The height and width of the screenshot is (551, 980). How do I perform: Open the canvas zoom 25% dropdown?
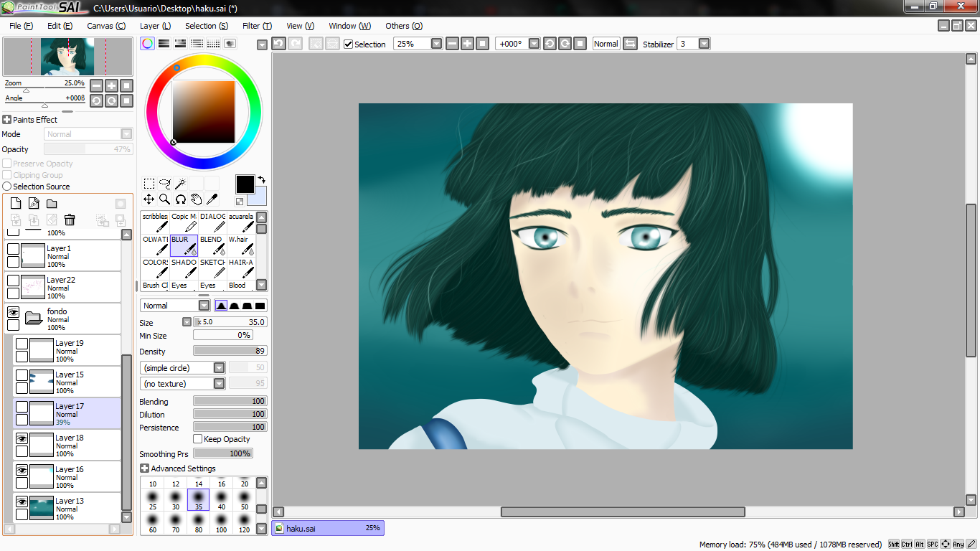coord(436,44)
